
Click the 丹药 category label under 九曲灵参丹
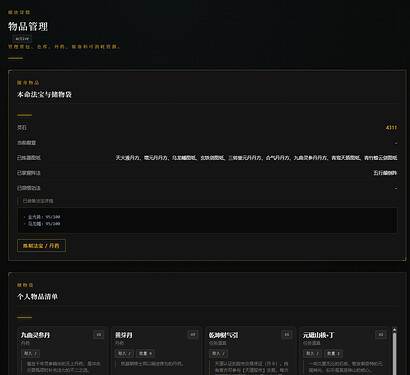[25, 343]
